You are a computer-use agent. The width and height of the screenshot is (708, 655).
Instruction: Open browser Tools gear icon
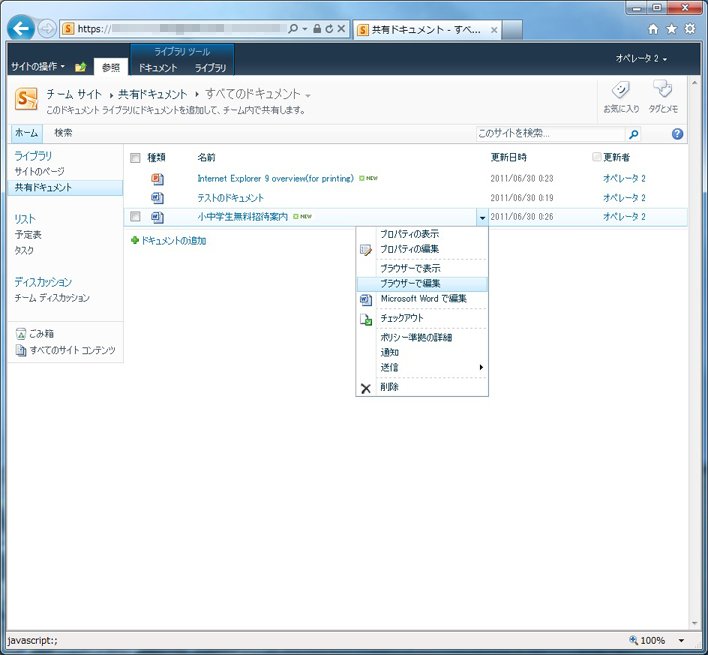(x=690, y=29)
